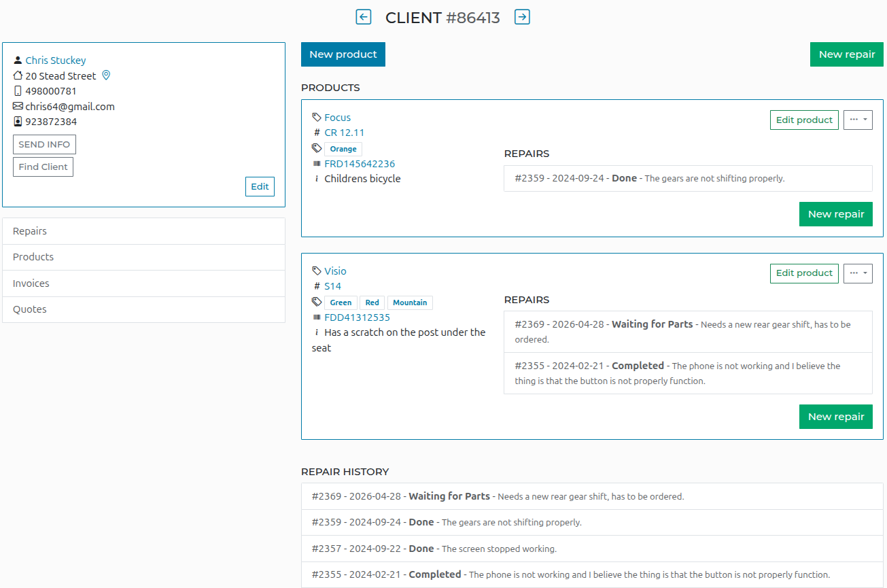Image resolution: width=887 pixels, height=588 pixels.
Task: Click the hash icon beside S14
Action: (x=317, y=286)
